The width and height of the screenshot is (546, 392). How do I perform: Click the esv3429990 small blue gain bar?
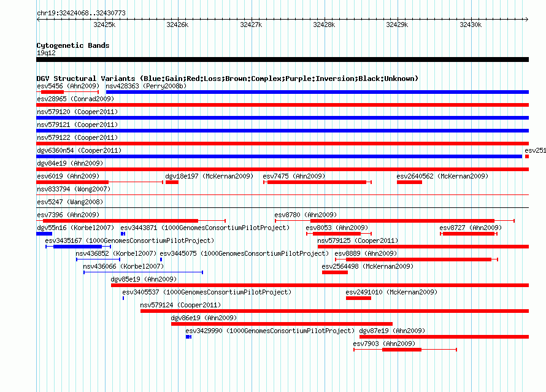point(188,337)
